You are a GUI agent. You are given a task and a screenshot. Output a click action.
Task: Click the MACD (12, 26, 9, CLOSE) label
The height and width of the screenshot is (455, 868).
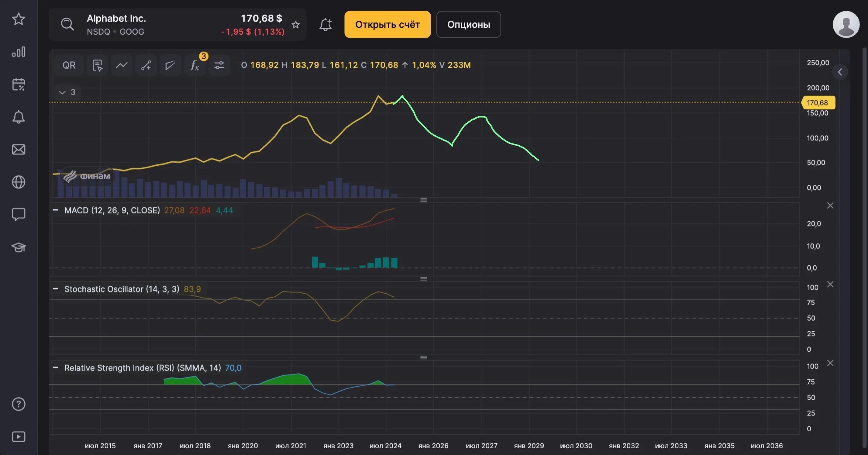point(112,210)
